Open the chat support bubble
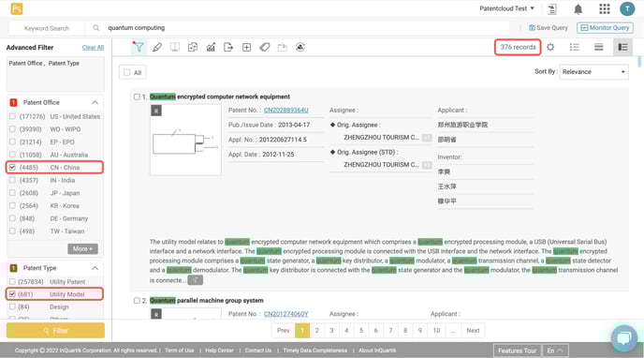The width and height of the screenshot is (644, 358). click(623, 338)
